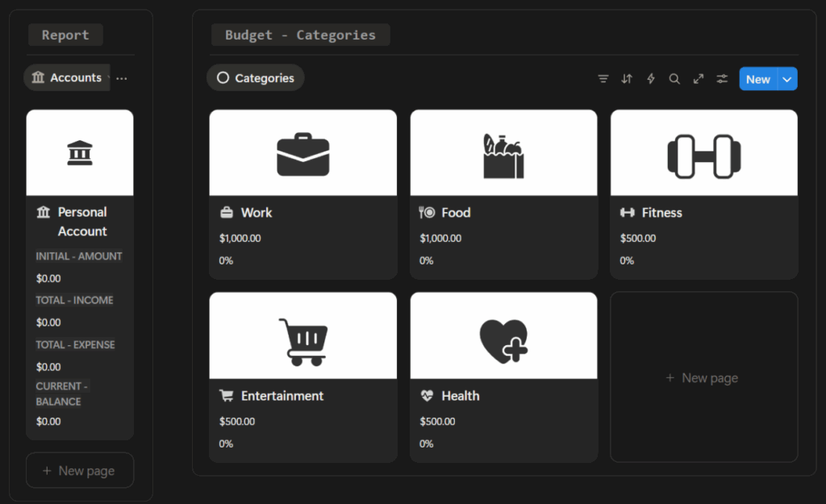Open the Health category title
Image resolution: width=826 pixels, height=504 pixels.
(x=461, y=395)
